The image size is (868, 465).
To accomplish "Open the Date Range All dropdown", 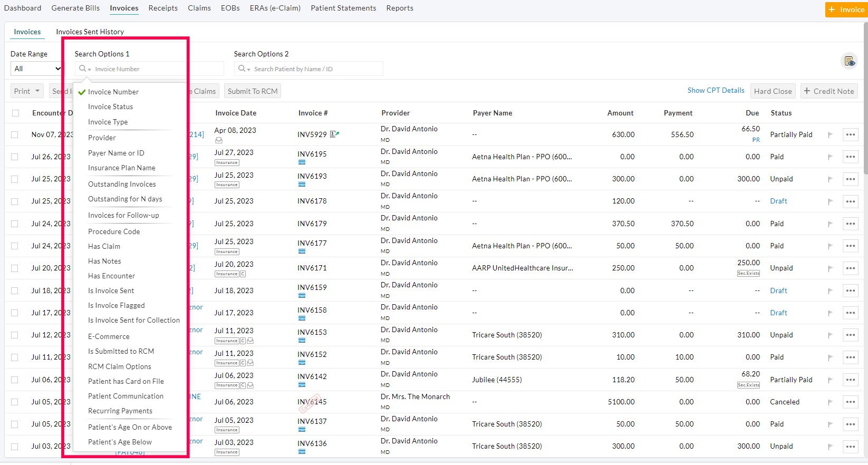I will [x=36, y=69].
